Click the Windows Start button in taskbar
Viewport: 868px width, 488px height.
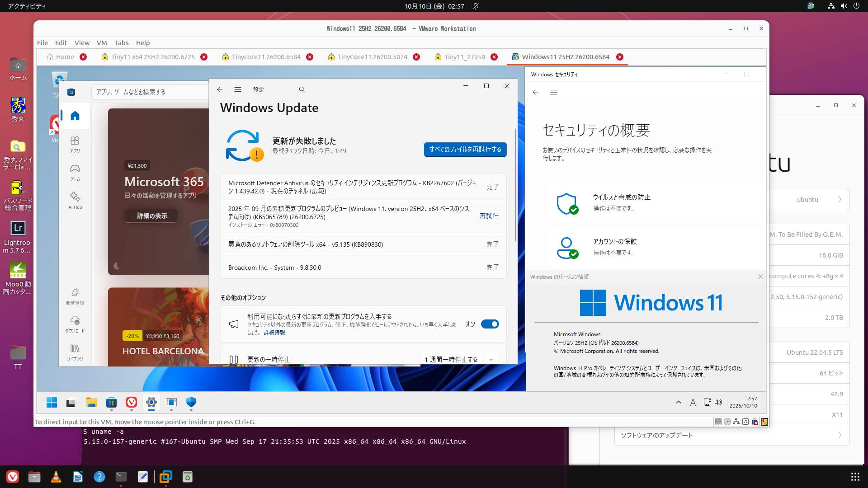(x=52, y=402)
